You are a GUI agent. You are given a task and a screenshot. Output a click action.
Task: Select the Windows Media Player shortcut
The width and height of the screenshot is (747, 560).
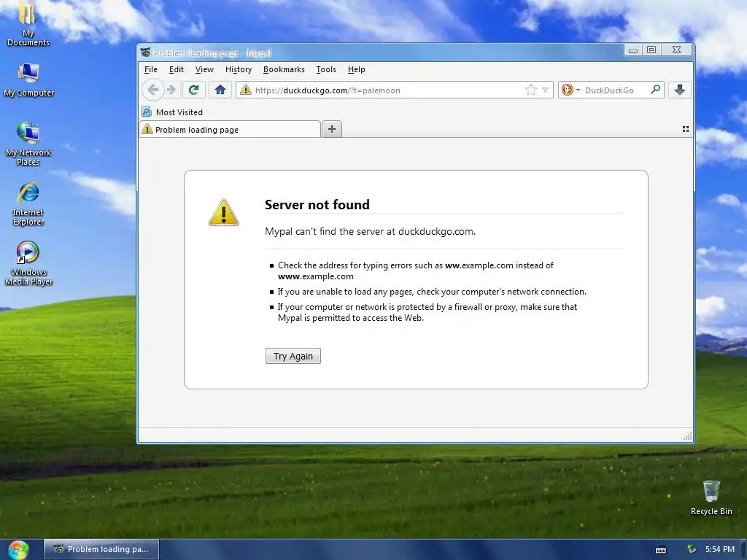28,263
